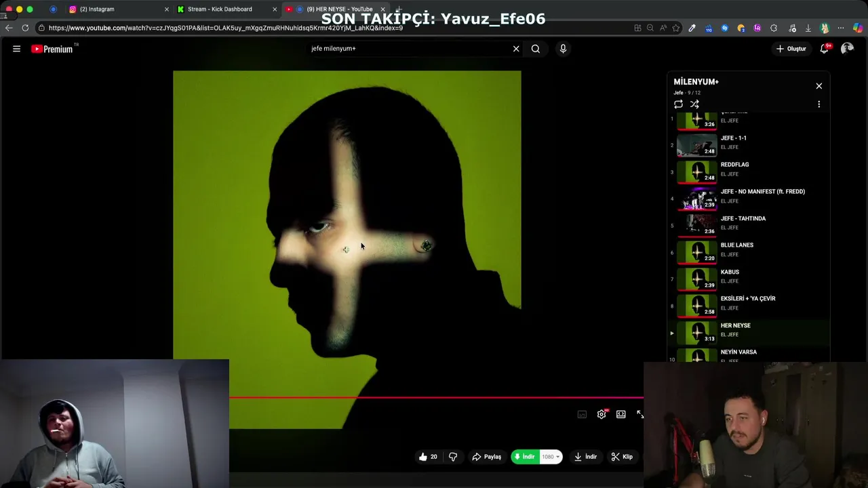Open the split screen icon in the address bar
The image size is (868, 488).
pos(637,28)
